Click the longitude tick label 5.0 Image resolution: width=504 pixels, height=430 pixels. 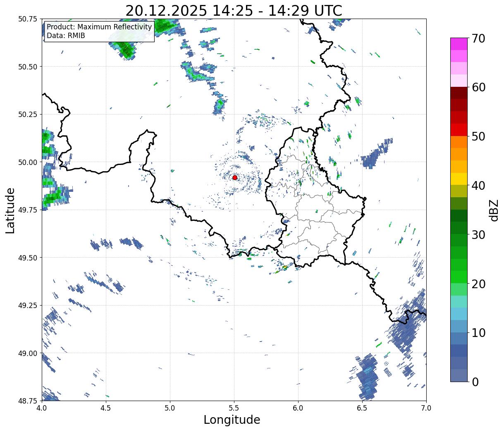click(170, 408)
